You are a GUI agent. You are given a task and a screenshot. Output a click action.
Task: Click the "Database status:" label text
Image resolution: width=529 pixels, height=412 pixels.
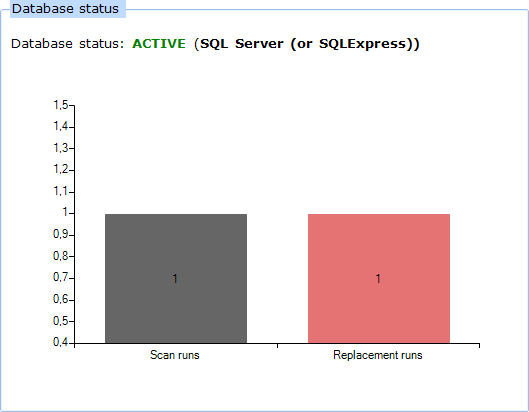67,44
